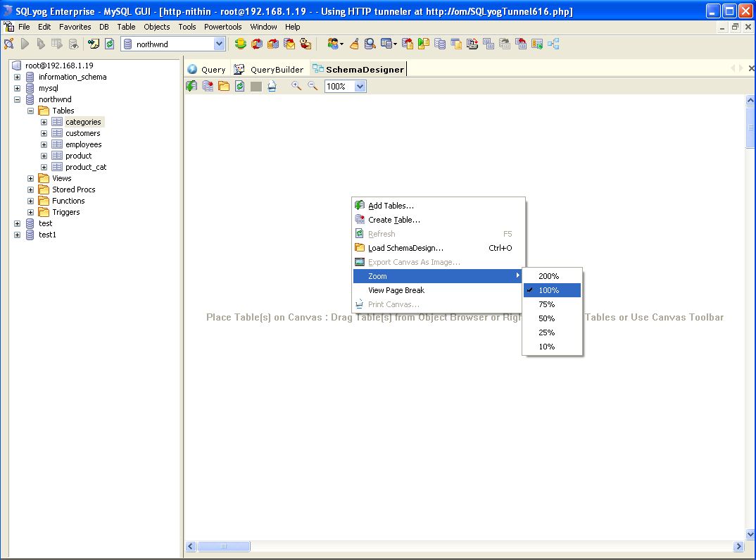Open the 100% zoom combo box

click(360, 87)
